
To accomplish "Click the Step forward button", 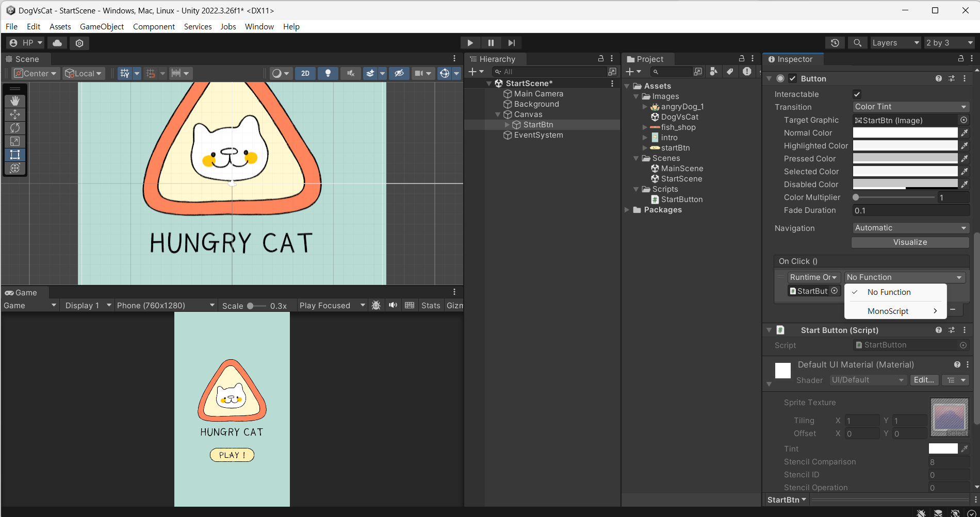I will (x=511, y=43).
